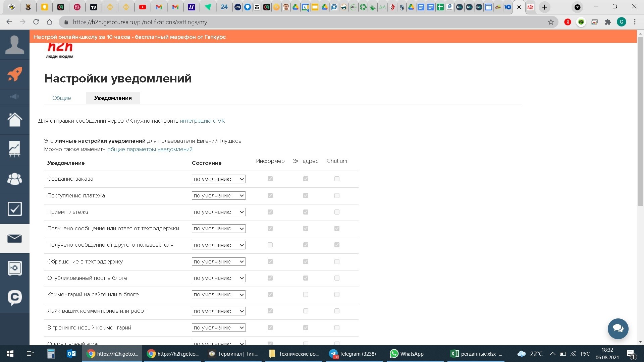Expand state dropdown for Создание заказа
The height and width of the screenshot is (362, 644).
tap(219, 179)
